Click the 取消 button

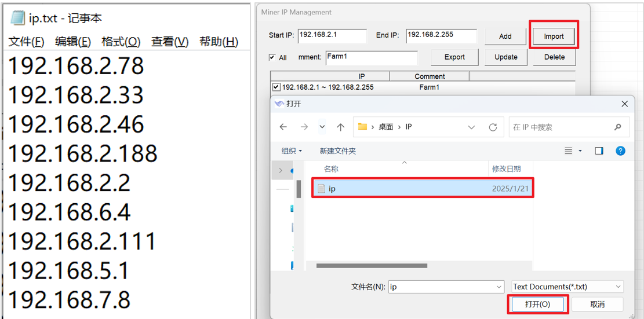tap(597, 305)
